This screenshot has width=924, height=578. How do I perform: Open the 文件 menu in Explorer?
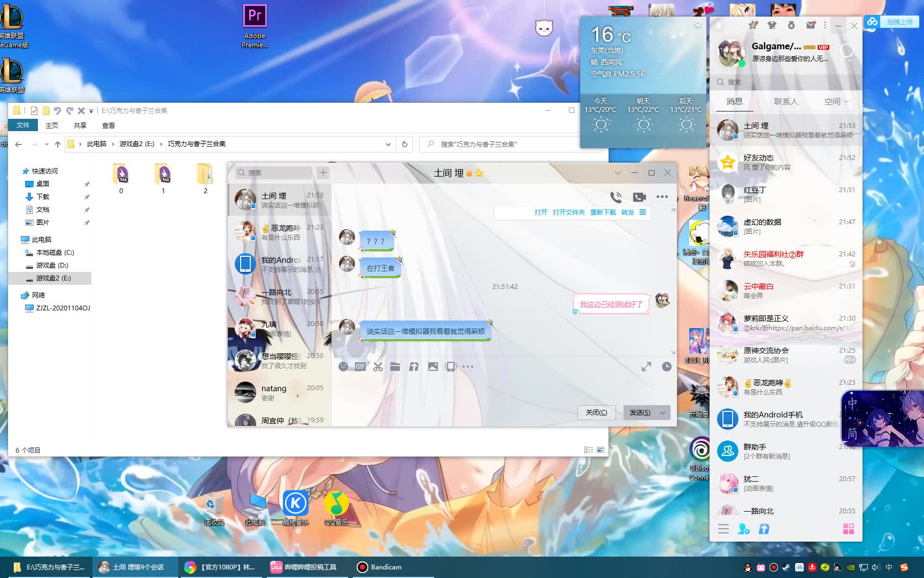(23, 125)
